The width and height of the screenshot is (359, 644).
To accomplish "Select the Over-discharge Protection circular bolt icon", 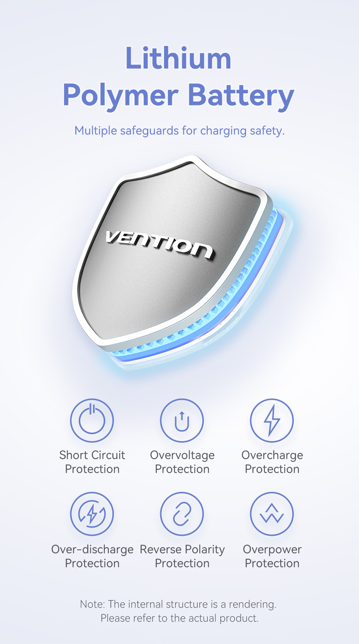I will point(92,514).
